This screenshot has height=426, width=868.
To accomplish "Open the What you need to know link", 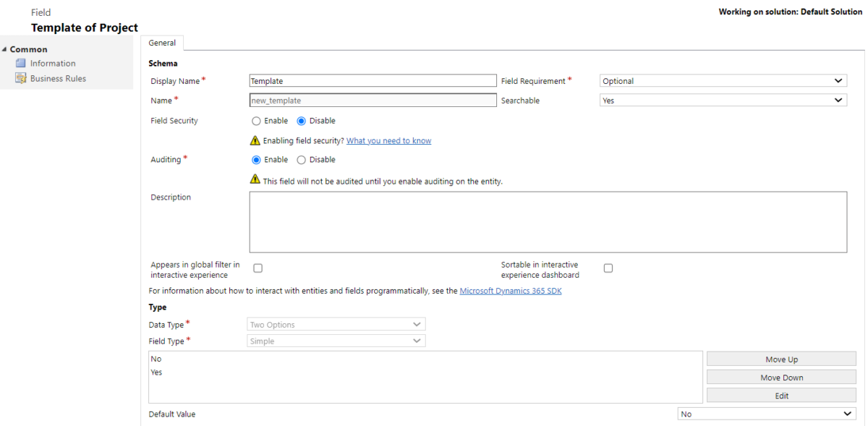I will coord(388,140).
